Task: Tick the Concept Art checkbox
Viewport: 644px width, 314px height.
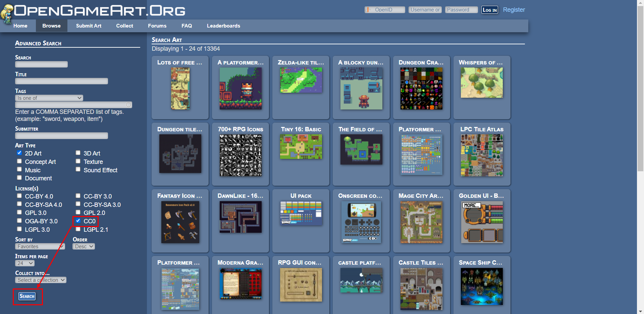Action: (x=19, y=161)
